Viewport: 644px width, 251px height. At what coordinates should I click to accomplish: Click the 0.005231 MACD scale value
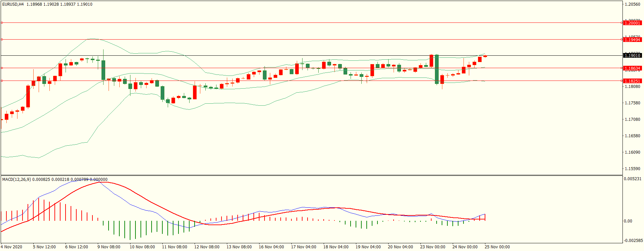point(633,179)
